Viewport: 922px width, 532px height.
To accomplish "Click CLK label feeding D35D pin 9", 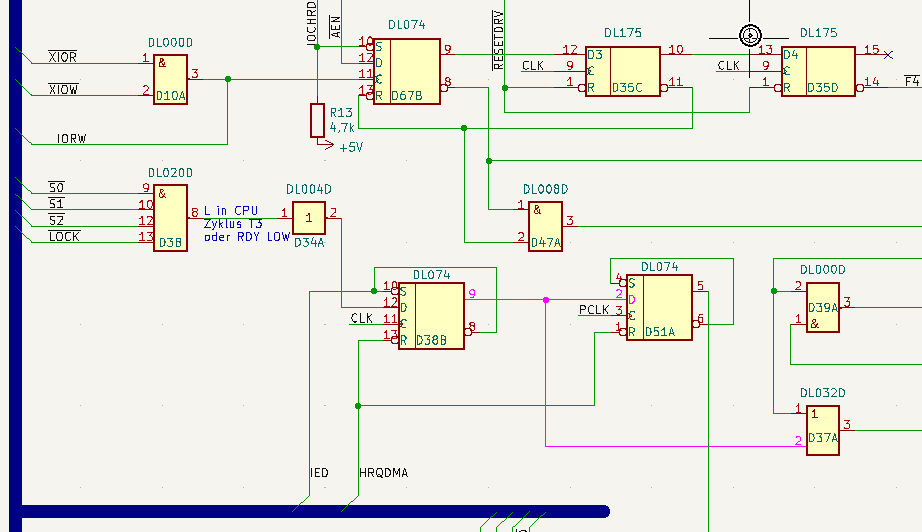I will tap(728, 65).
